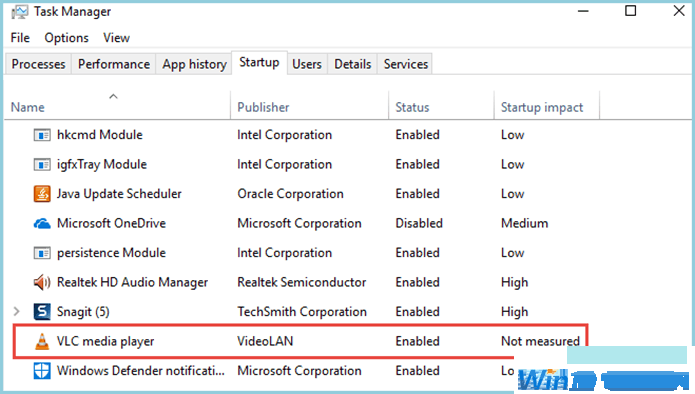Open the Options menu
This screenshot has width=695, height=394.
(66, 38)
